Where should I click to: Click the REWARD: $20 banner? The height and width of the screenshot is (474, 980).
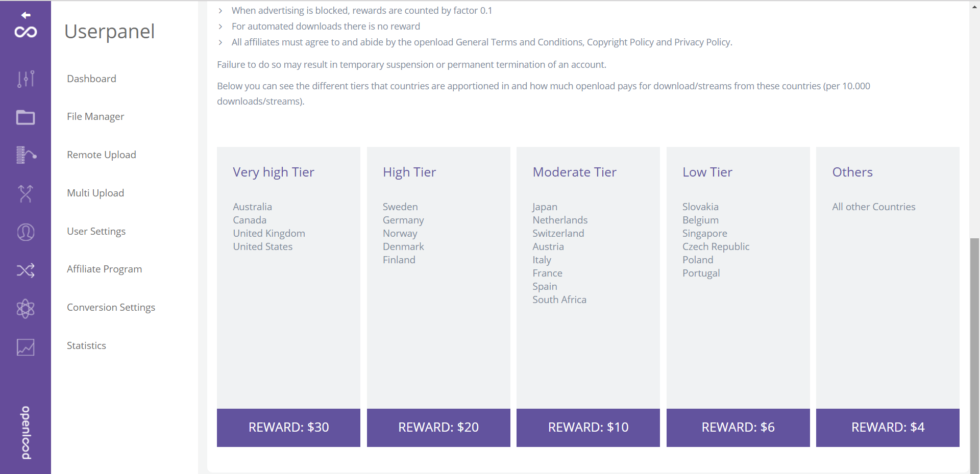tap(438, 428)
